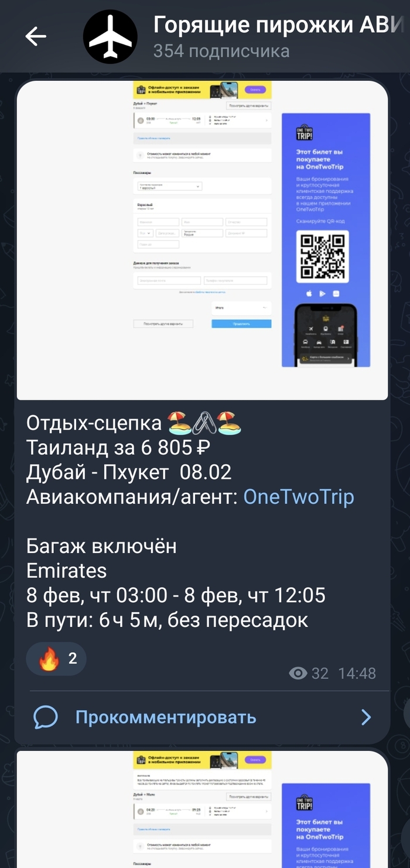
Task: Tap the 14:48 message timestamp
Action: coord(357,674)
